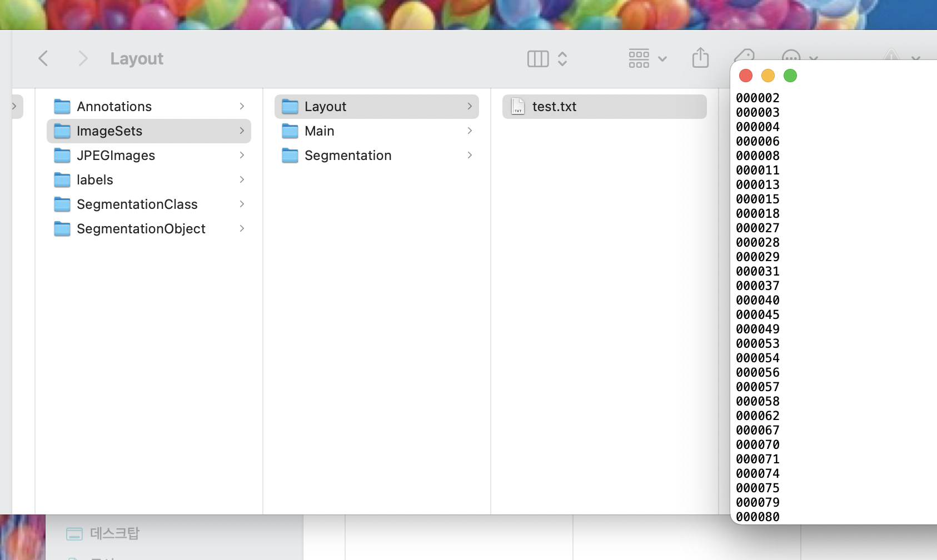Go forward with the Finder forward arrow
Image resolution: width=937 pixels, height=560 pixels.
coord(83,58)
